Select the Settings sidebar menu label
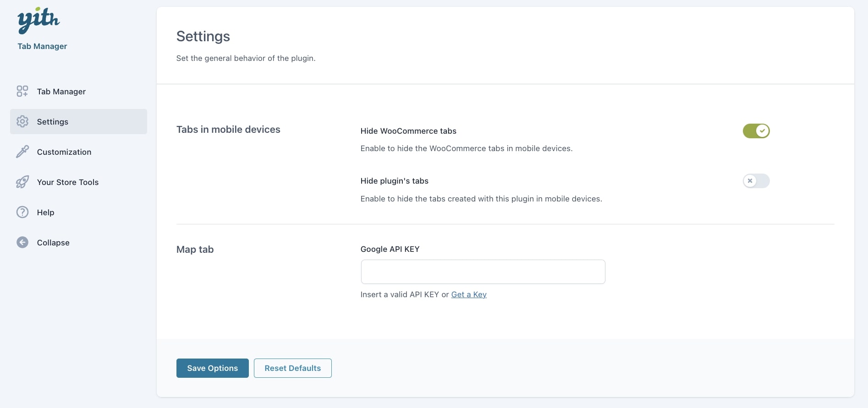This screenshot has width=868, height=408. tap(53, 122)
